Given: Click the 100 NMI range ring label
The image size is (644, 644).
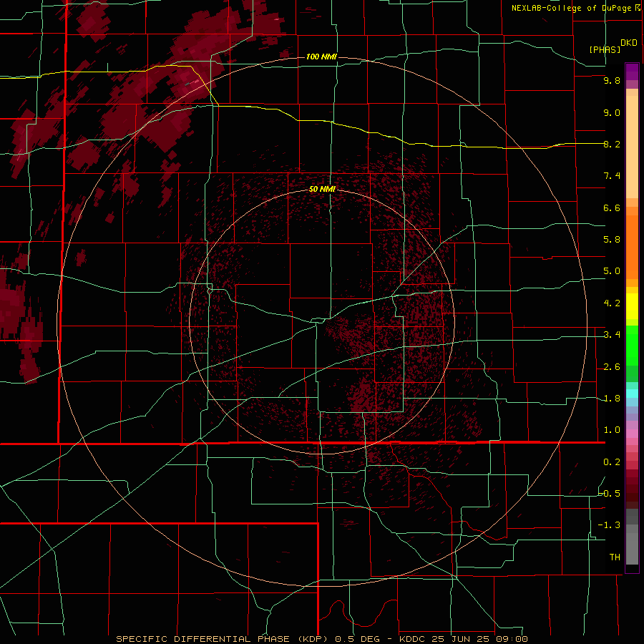Looking at the screenshot, I should coord(321,57).
